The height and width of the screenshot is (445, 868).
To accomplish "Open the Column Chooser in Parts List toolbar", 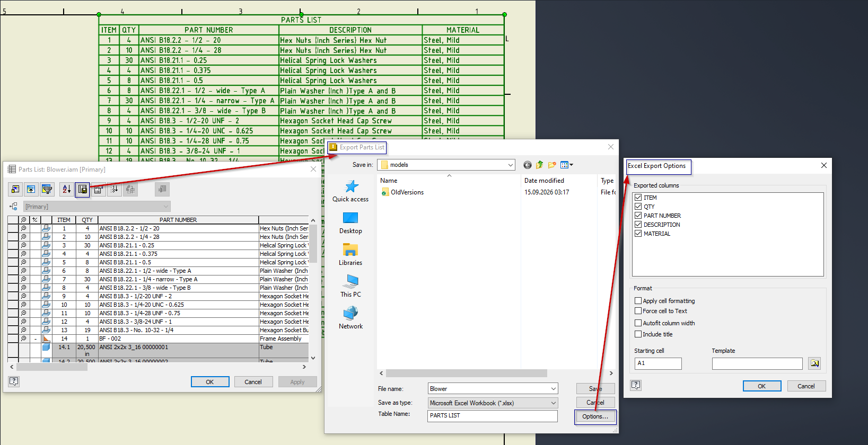I will point(15,189).
